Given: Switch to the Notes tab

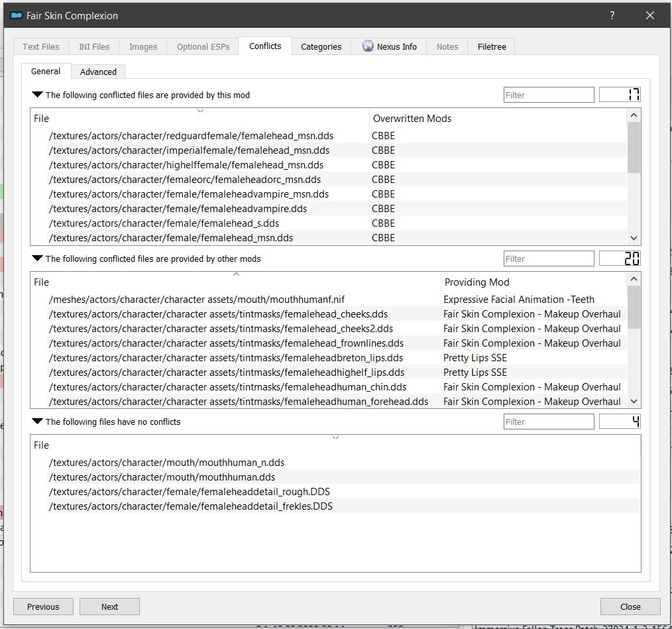Looking at the screenshot, I should point(447,47).
